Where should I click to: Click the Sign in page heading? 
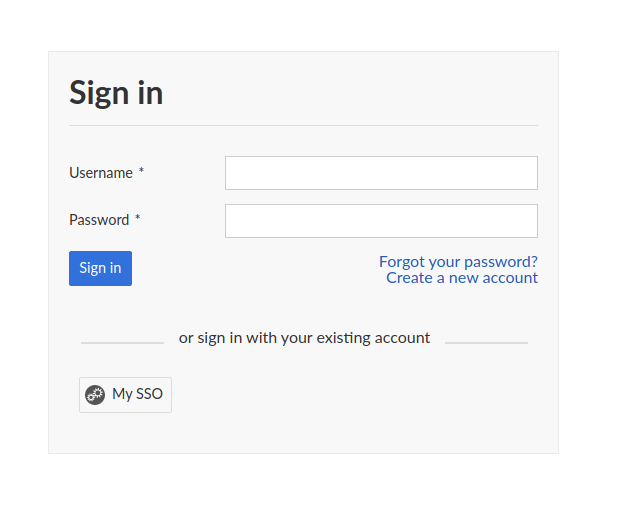[116, 93]
